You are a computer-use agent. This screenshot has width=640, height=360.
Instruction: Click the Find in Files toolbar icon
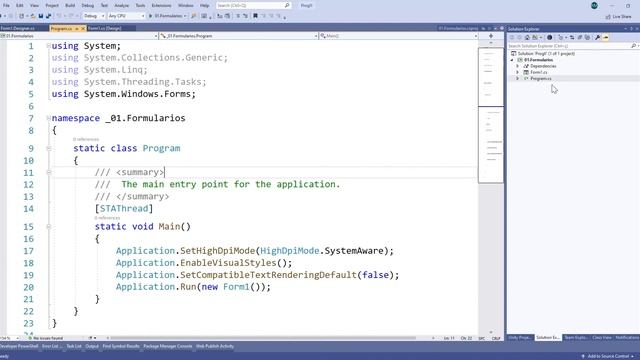coord(193,16)
